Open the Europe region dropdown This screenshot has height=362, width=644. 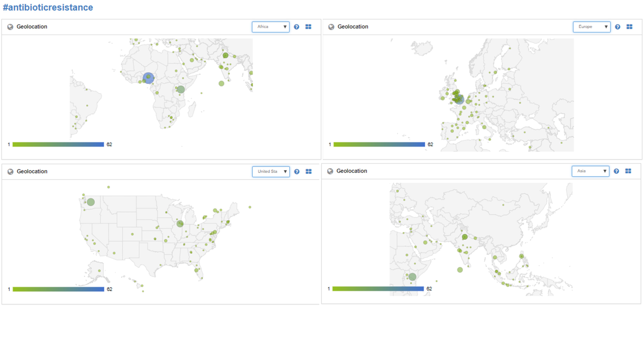coord(592,27)
